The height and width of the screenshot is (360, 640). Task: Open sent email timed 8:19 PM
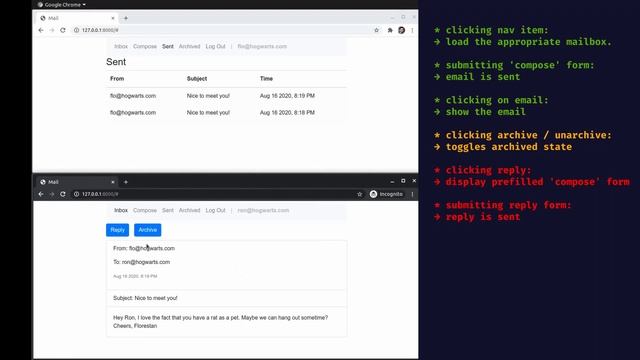pos(227,96)
